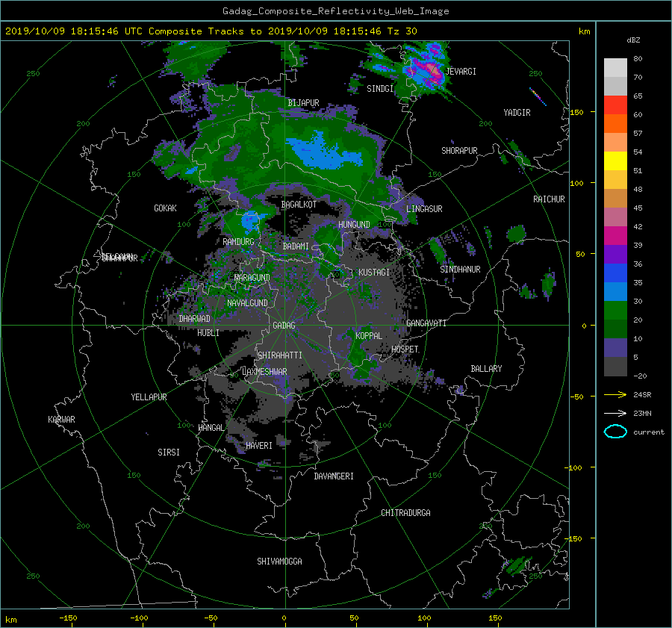Click the HUBLI city label
Viewport: 672px width, 628px height.
click(x=208, y=333)
